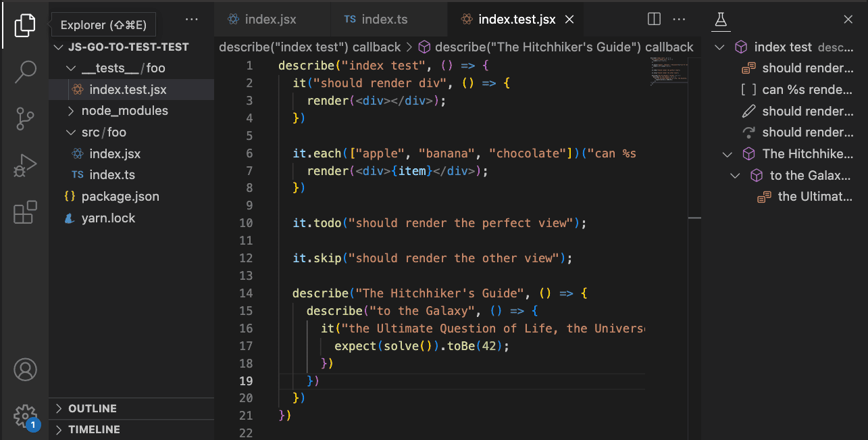This screenshot has height=440, width=868.
Task: Open the Explorer view in activity bar
Action: tap(24, 25)
